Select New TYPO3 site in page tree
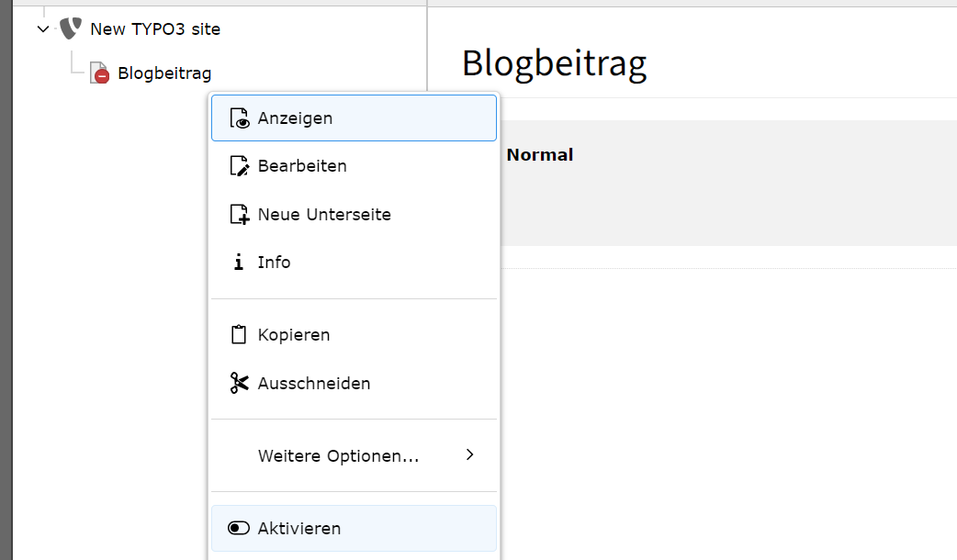 tap(155, 28)
